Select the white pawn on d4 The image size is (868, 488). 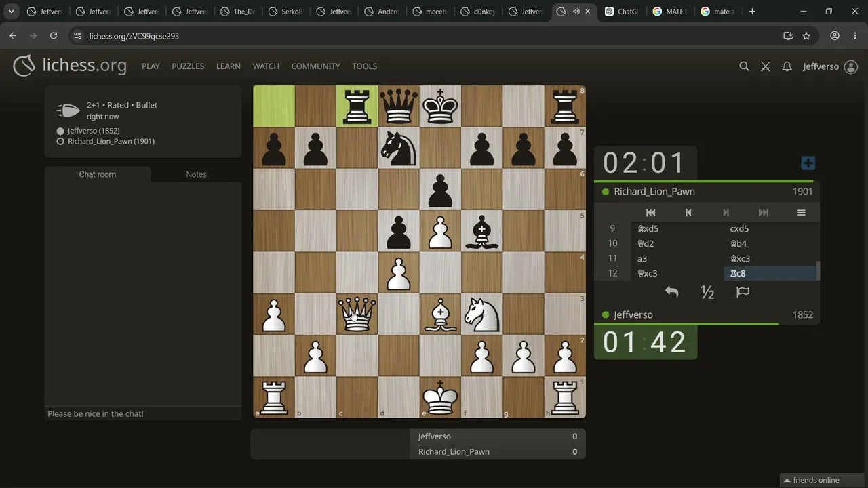pyautogui.click(x=399, y=272)
